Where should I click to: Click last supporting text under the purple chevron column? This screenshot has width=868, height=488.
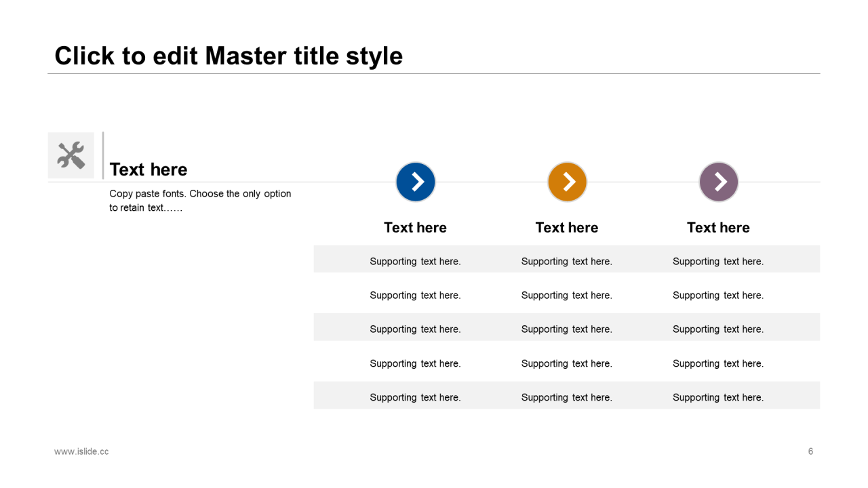pyautogui.click(x=718, y=398)
